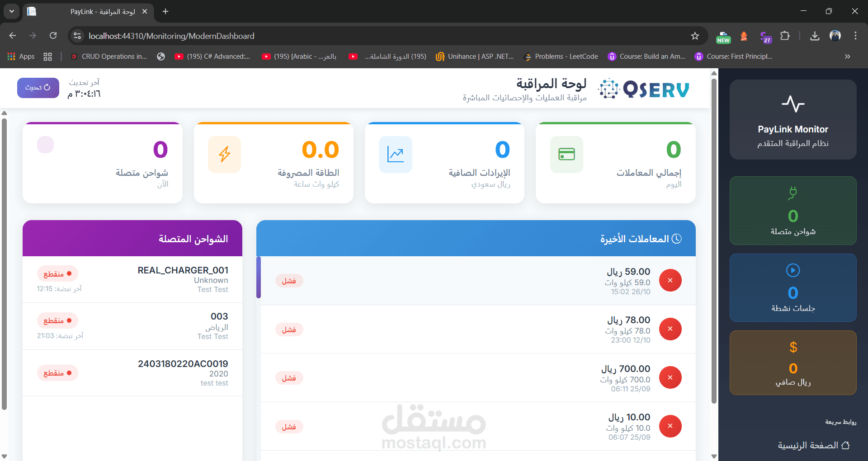Click فشل badge on 10.00 ريال transaction
Viewport: 868px width, 461px height.
click(289, 427)
